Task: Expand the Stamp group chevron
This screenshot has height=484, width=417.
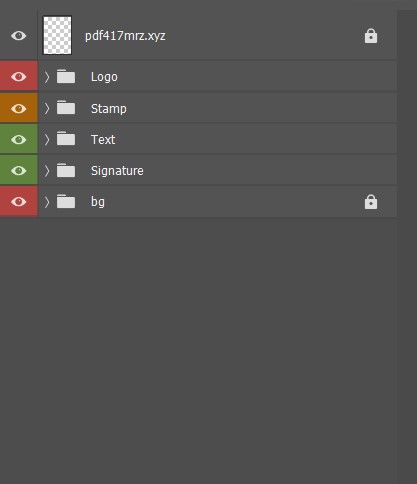Action: pyautogui.click(x=47, y=108)
